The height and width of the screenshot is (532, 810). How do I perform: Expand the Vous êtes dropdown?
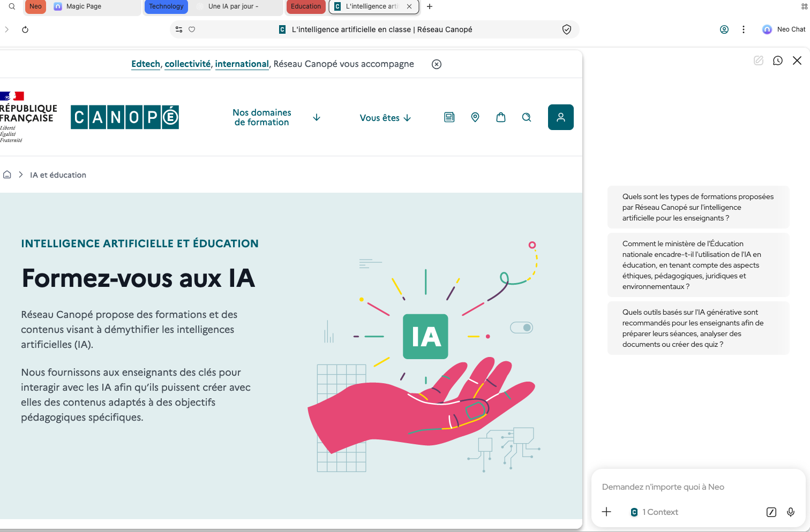(x=385, y=118)
